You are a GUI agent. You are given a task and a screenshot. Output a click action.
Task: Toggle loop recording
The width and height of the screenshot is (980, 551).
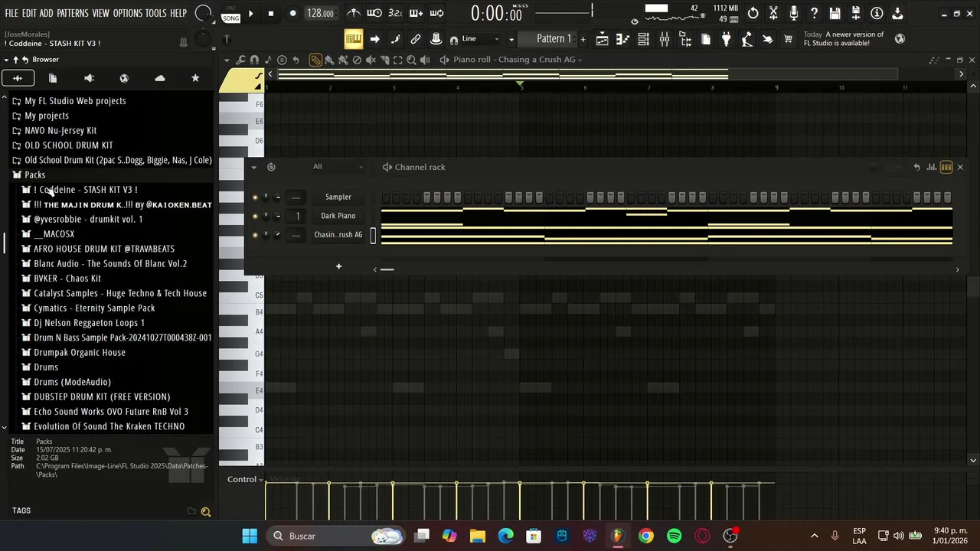pyautogui.click(x=436, y=13)
